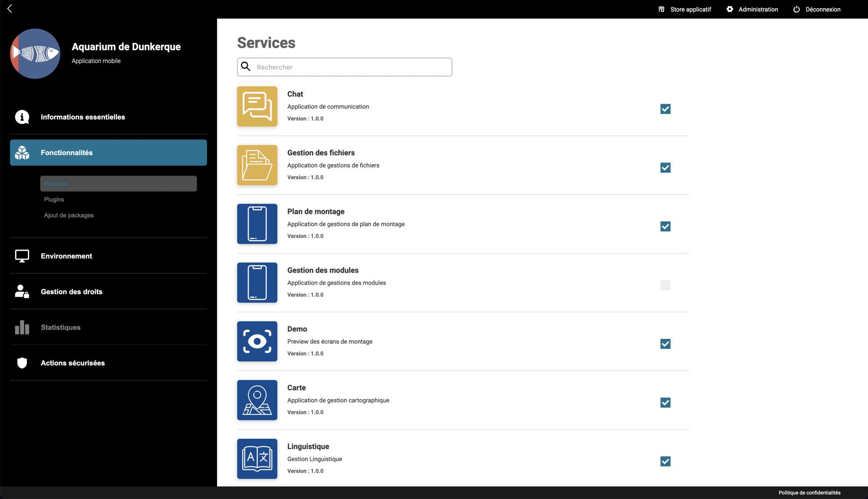Click the Gestion des modules phone icon
868x499 pixels.
[x=257, y=282]
